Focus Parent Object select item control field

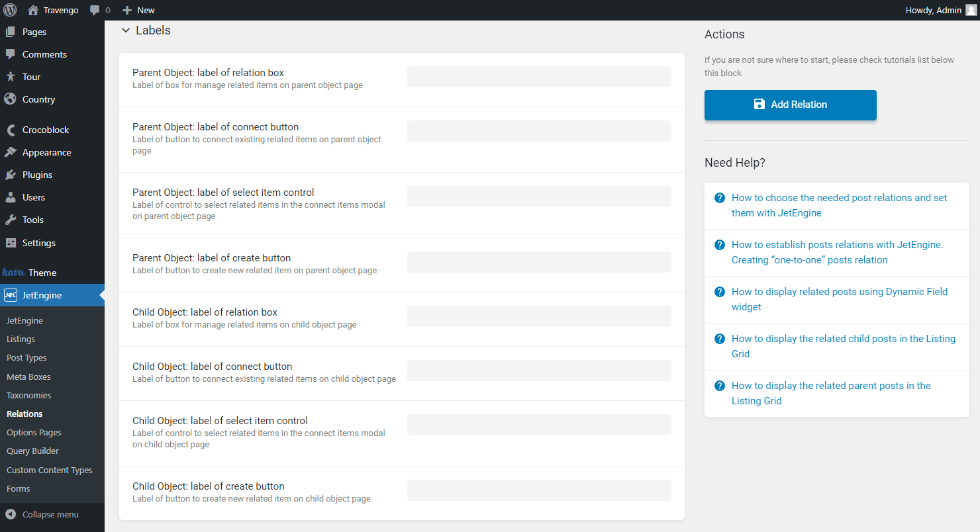[x=539, y=197]
